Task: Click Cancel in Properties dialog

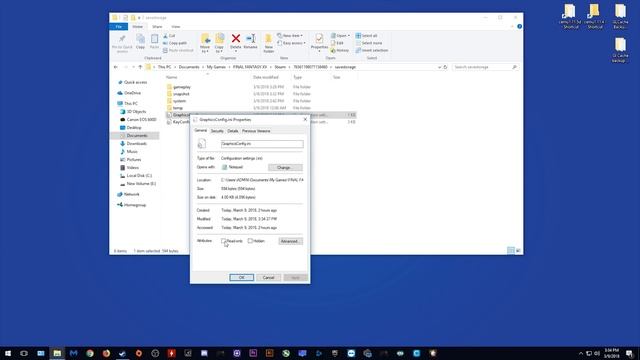Action: click(x=268, y=278)
